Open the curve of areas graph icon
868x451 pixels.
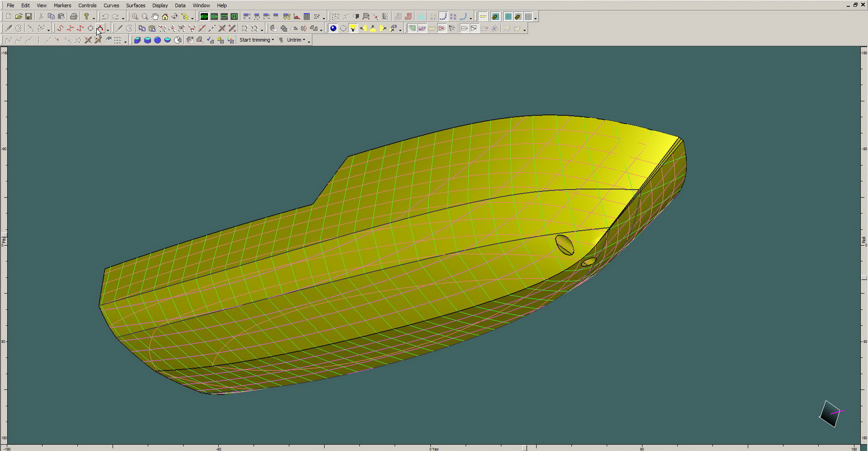pos(297,16)
